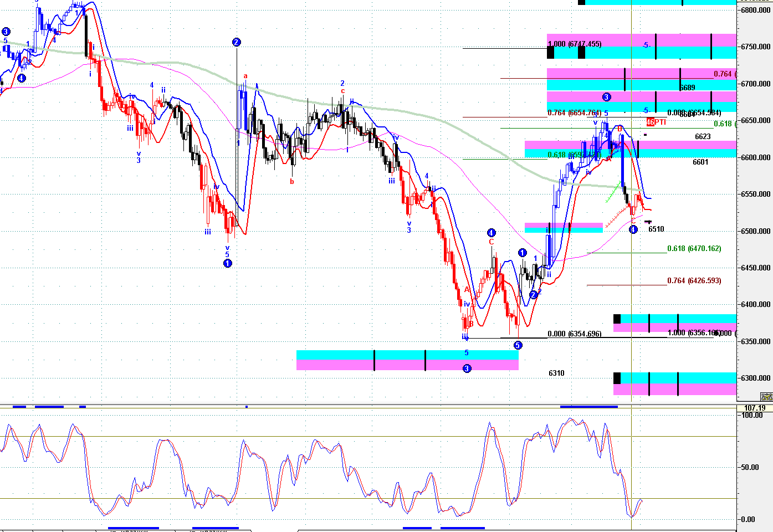Image resolution: width=773 pixels, height=532 pixels.
Task: Select the 1.000 (6747.455) Fibonacci label
Action: tap(574, 44)
